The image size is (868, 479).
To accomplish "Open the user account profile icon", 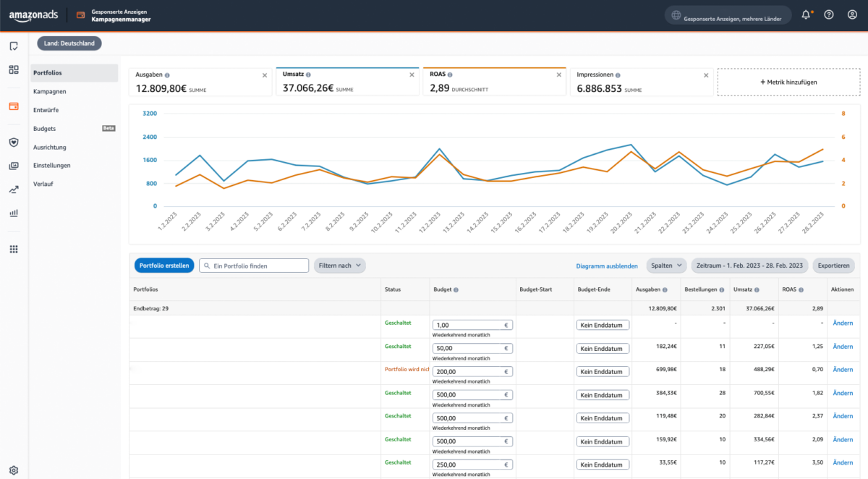I will 852,14.
